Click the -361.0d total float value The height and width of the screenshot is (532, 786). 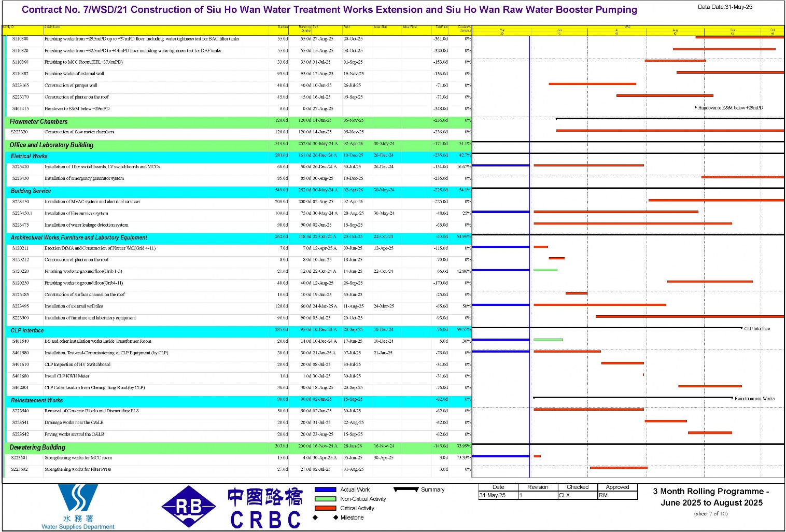coord(440,39)
